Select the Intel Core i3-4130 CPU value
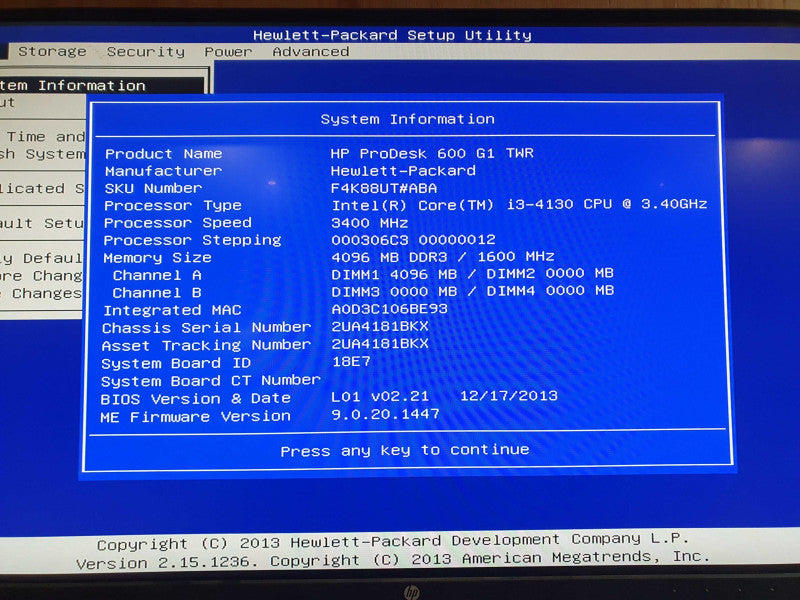The width and height of the screenshot is (800, 600). click(519, 205)
